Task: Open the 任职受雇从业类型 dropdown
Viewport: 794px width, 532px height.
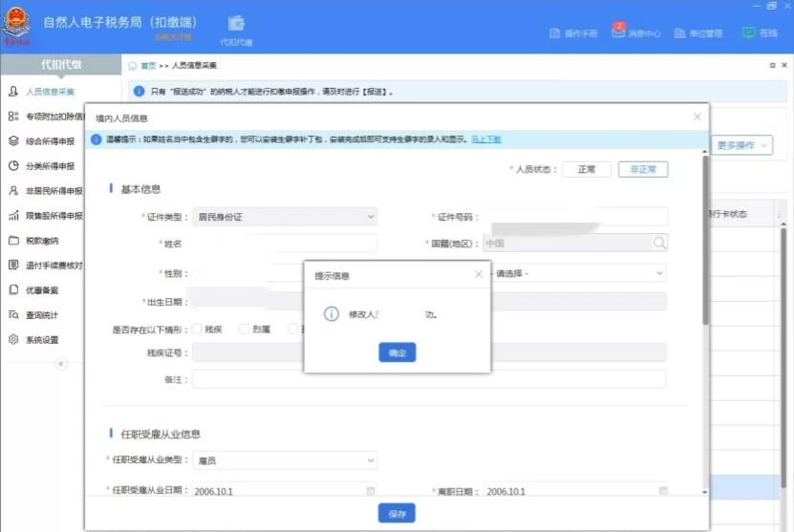Action: (x=285, y=461)
